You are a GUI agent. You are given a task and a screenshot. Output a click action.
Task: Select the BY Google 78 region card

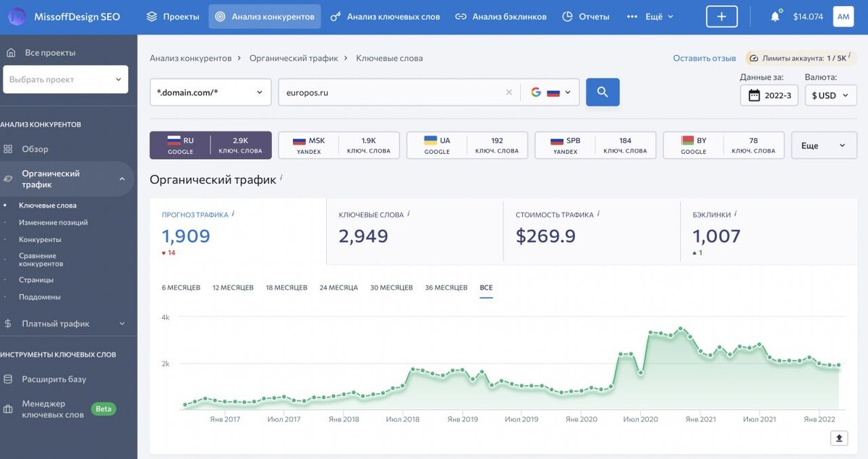724,145
